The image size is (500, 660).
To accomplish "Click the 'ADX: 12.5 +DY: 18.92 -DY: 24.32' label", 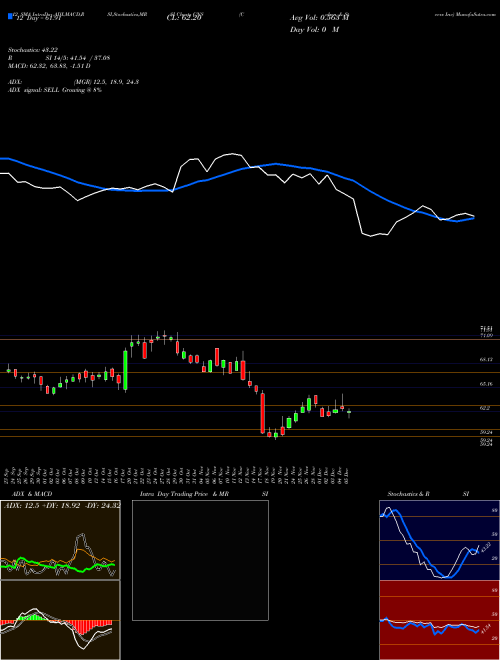I will click(62, 505).
